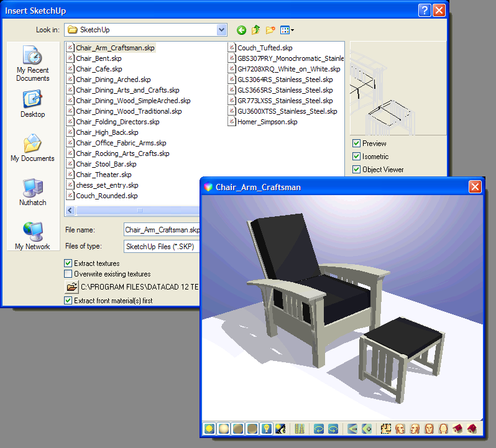Click the zoom in plus icon
Screen dimensions: 496x448
(x=367, y=429)
